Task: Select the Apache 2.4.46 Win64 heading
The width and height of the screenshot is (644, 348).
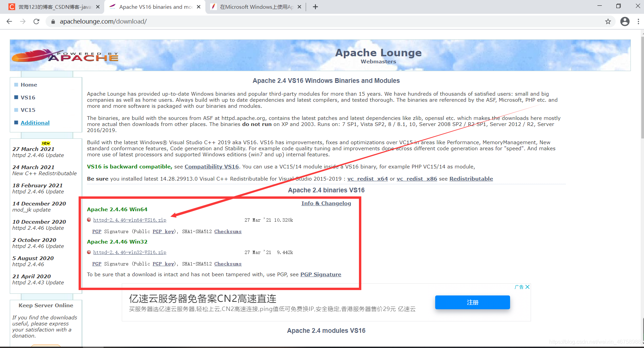Action: (117, 209)
